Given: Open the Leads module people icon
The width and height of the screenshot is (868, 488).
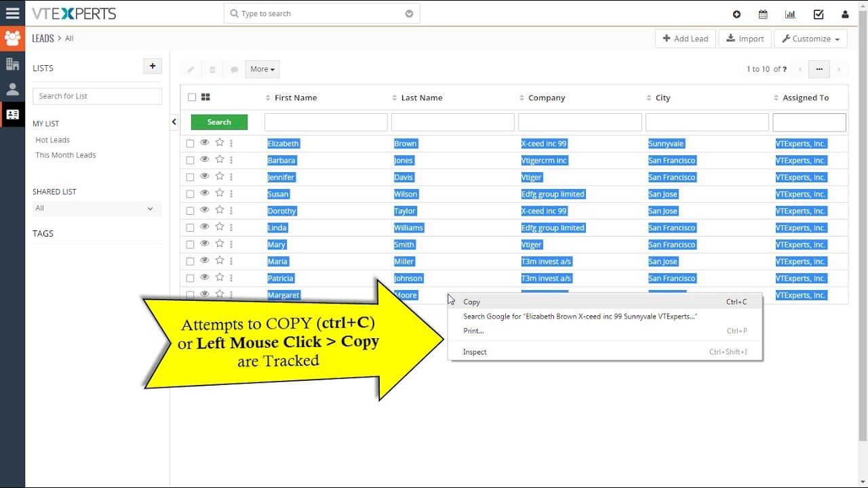Looking at the screenshot, I should [12, 39].
